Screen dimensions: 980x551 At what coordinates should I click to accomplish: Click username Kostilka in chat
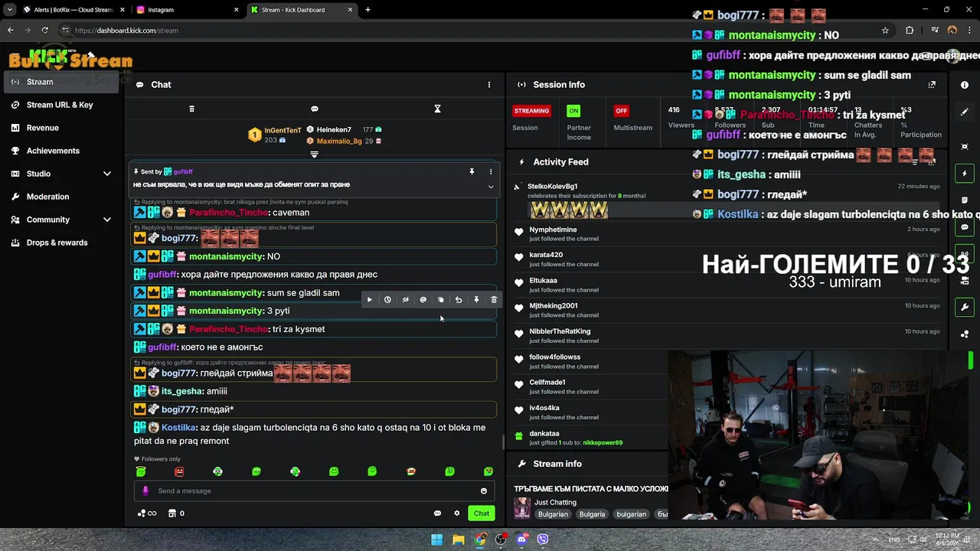(x=178, y=428)
